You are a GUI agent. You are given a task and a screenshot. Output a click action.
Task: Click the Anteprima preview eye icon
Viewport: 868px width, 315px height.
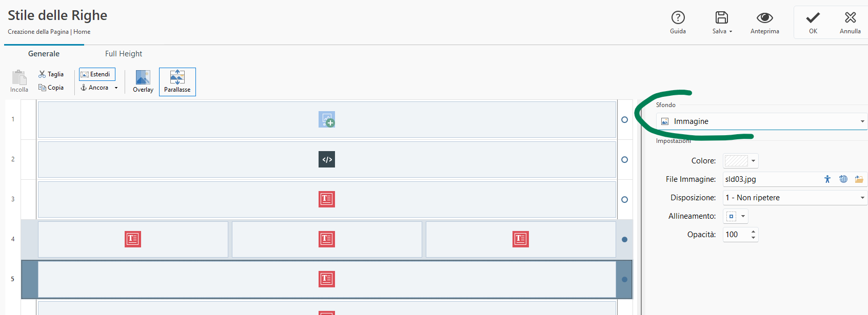click(x=764, y=18)
